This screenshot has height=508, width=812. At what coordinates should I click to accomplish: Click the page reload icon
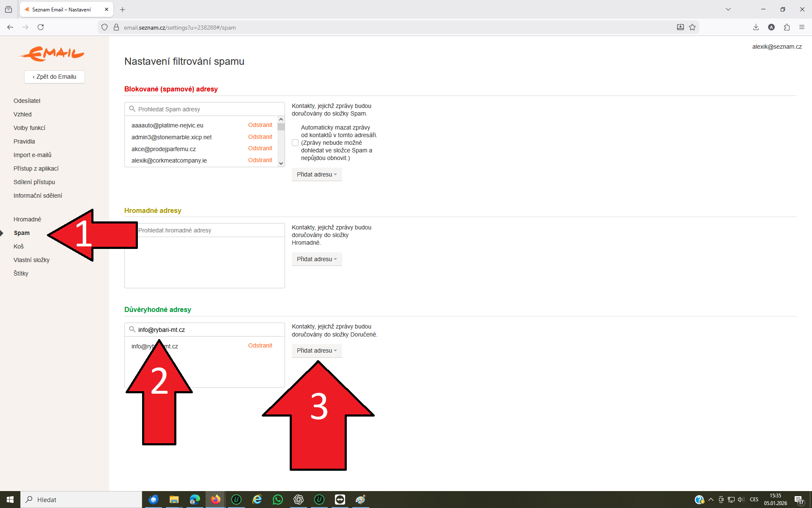41,27
